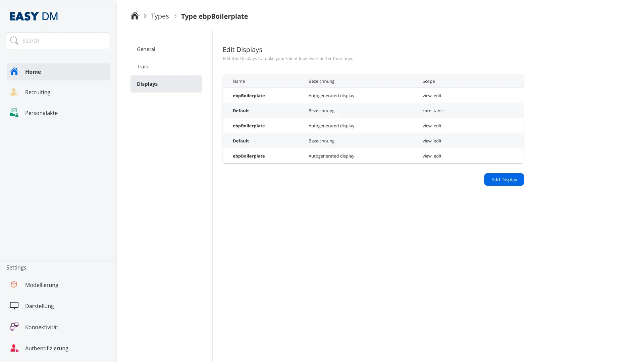Open the Default row with view, edit scope
Image resolution: width=644 pixels, height=362 pixels.
click(241, 141)
